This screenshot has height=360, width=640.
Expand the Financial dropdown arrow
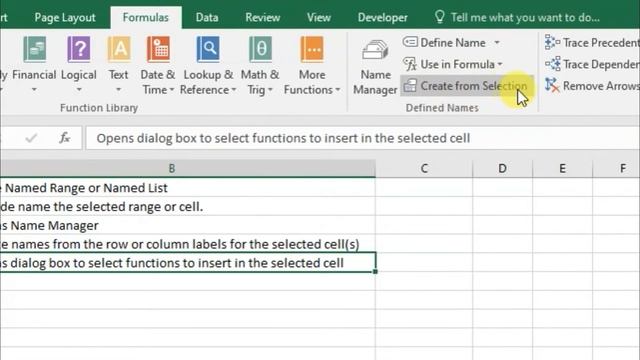[34, 89]
